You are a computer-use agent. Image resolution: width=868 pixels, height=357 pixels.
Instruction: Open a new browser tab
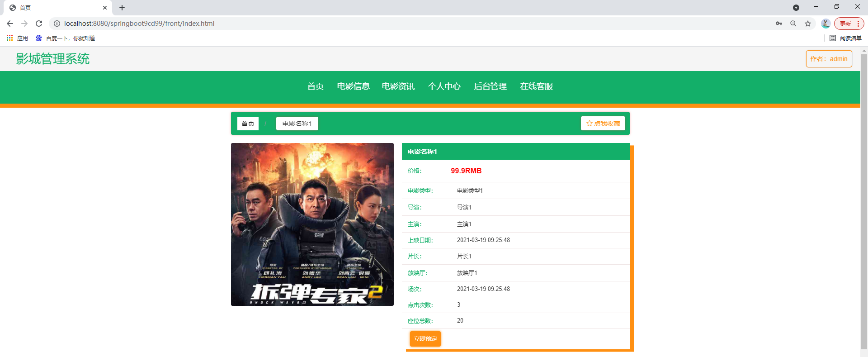pyautogui.click(x=122, y=8)
